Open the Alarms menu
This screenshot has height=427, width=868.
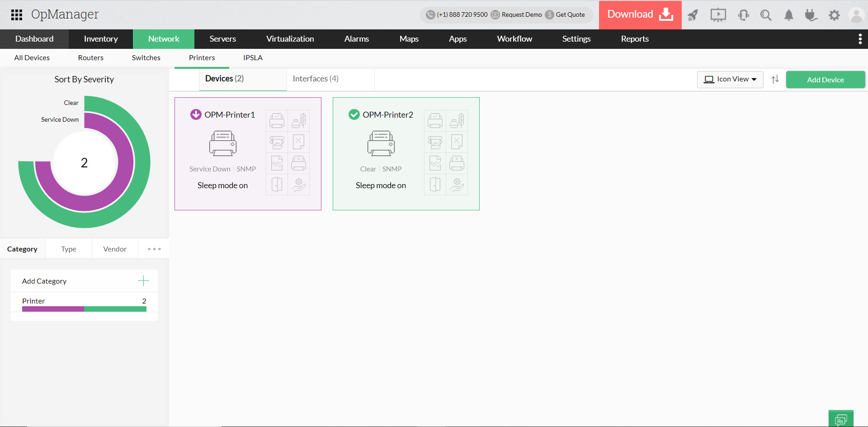(357, 39)
